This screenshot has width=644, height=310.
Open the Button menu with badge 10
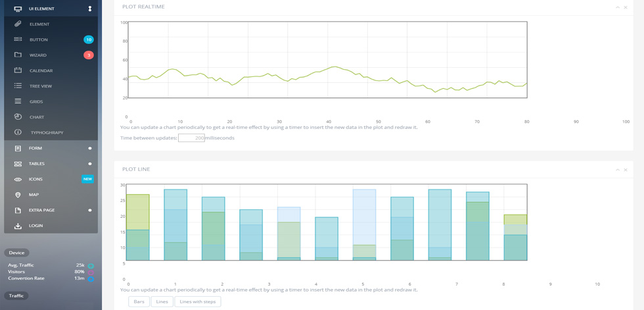[x=51, y=39]
